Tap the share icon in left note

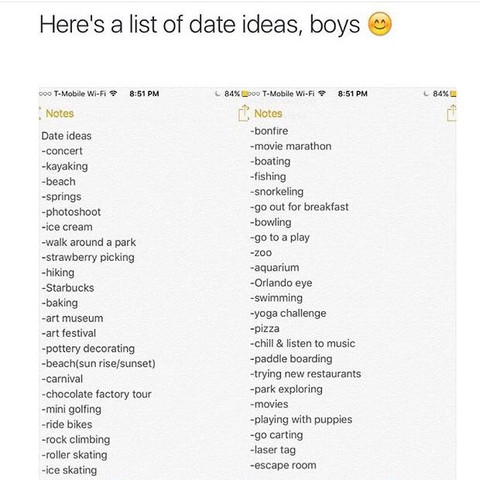[243, 113]
